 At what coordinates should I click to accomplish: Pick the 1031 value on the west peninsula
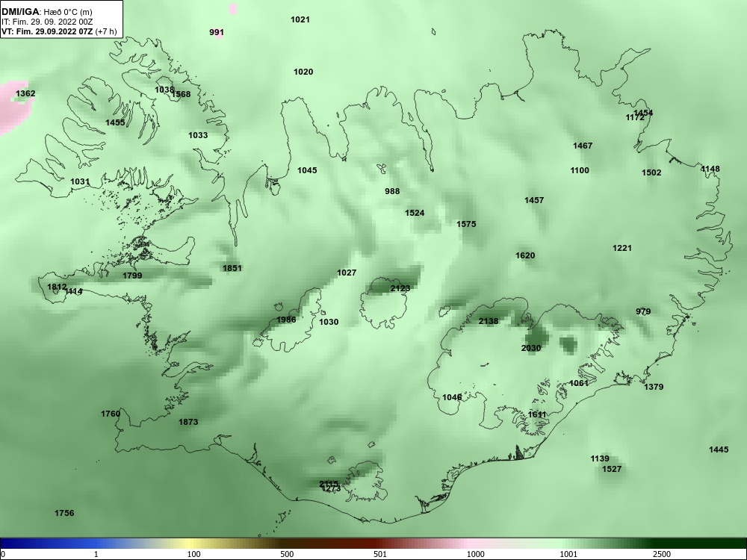80,181
